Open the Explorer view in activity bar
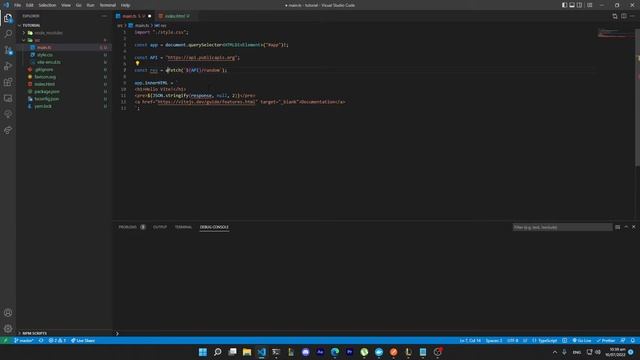Image resolution: width=640 pixels, height=360 pixels. tap(8, 18)
